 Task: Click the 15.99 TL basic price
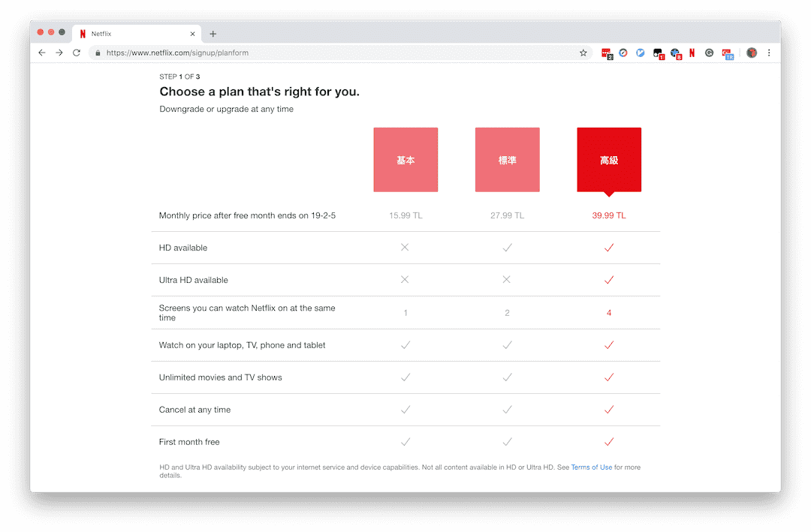[x=405, y=215]
